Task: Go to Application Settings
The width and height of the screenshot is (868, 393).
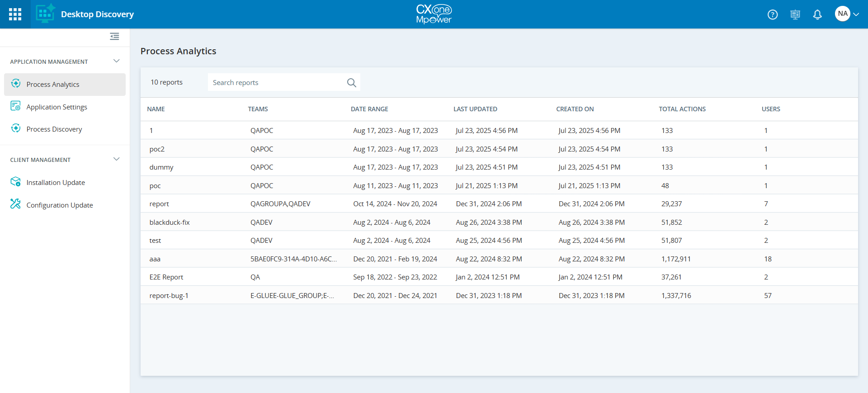Action: 57,107
